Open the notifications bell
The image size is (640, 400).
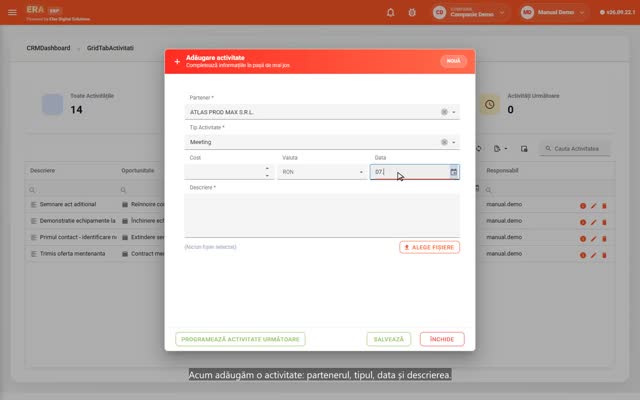coord(391,13)
